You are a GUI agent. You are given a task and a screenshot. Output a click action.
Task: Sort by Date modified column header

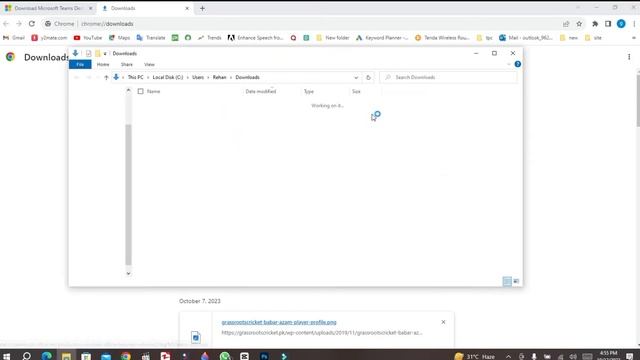point(261,91)
